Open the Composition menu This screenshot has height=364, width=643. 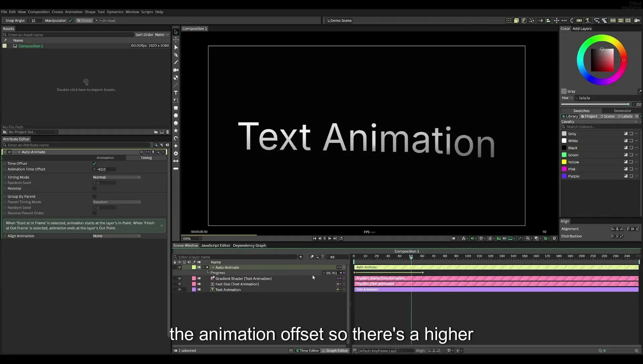(x=39, y=12)
